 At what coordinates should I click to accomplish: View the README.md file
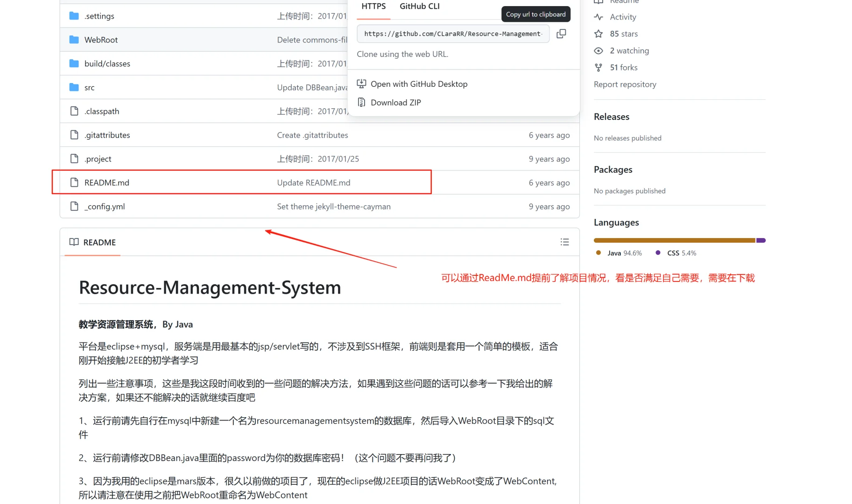point(106,182)
